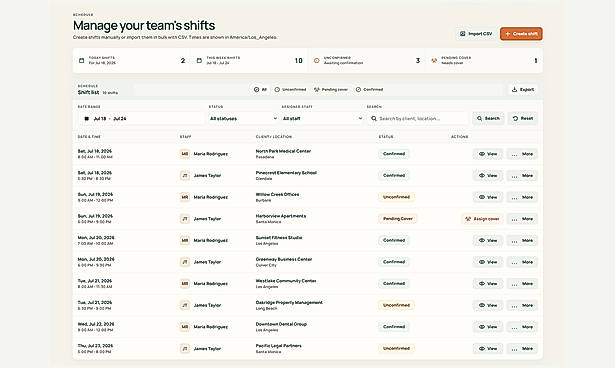Open the Jul 18 - Jul 24 date range picker
615x368 pixels.
141,118
